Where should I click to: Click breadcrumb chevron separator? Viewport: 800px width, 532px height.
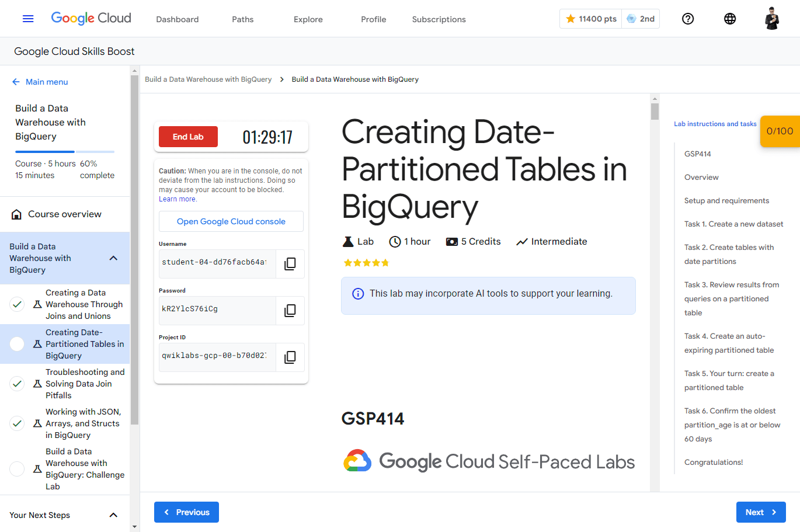coord(282,79)
